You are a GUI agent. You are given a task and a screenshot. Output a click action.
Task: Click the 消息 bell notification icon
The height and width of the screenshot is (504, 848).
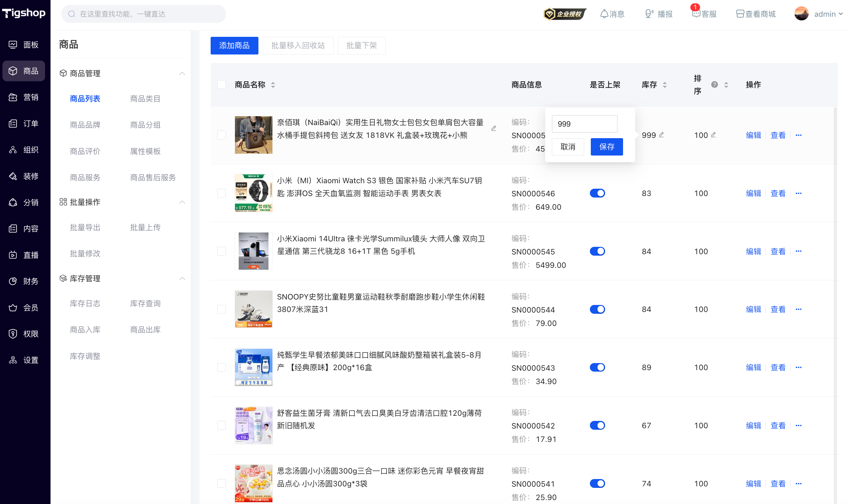click(604, 14)
